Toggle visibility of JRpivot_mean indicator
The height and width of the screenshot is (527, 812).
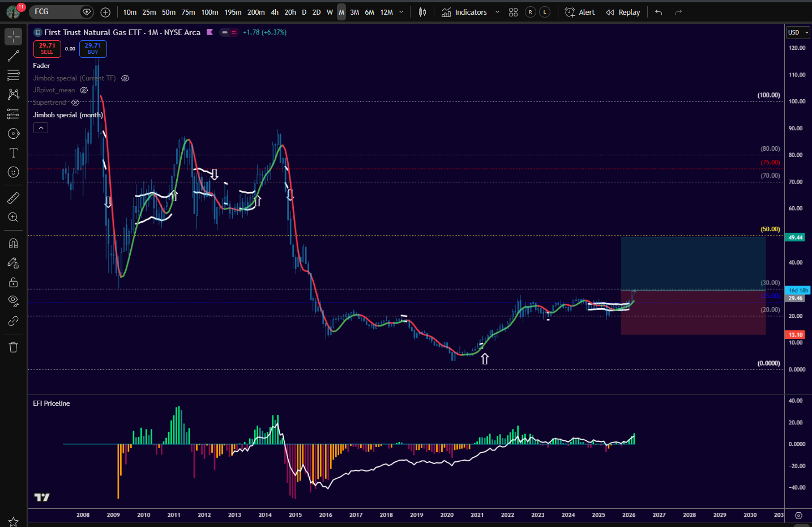point(84,90)
